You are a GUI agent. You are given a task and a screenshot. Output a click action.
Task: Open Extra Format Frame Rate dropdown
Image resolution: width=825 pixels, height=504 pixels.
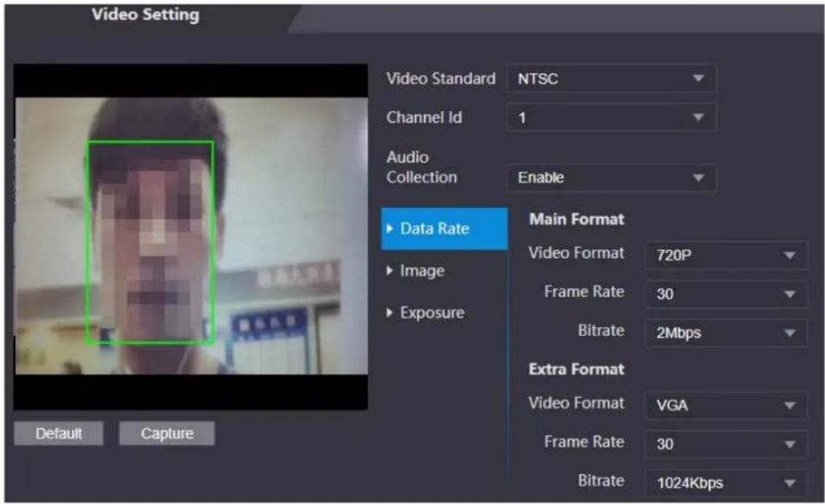point(726,444)
